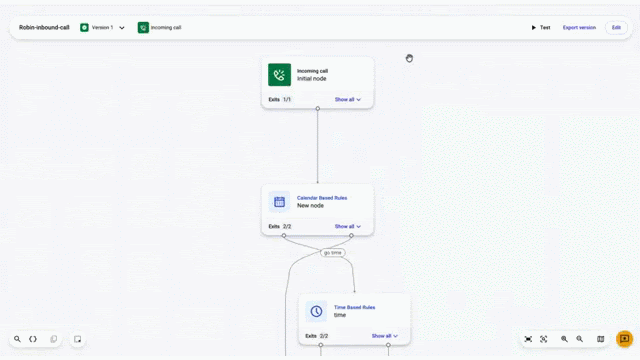Select the green phone icon on Incoming call node

click(279, 75)
